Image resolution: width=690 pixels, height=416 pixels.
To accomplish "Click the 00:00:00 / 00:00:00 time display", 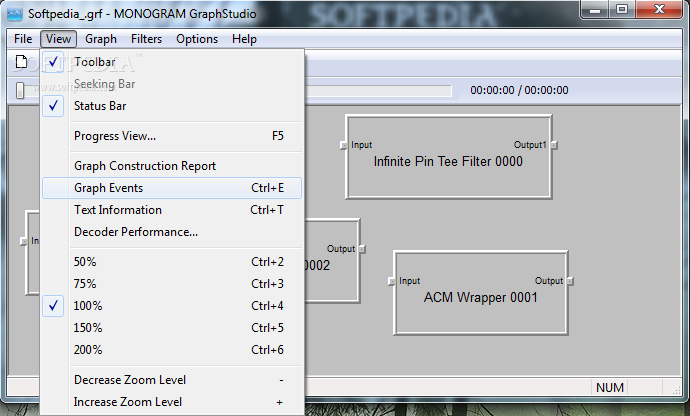I will [519, 90].
